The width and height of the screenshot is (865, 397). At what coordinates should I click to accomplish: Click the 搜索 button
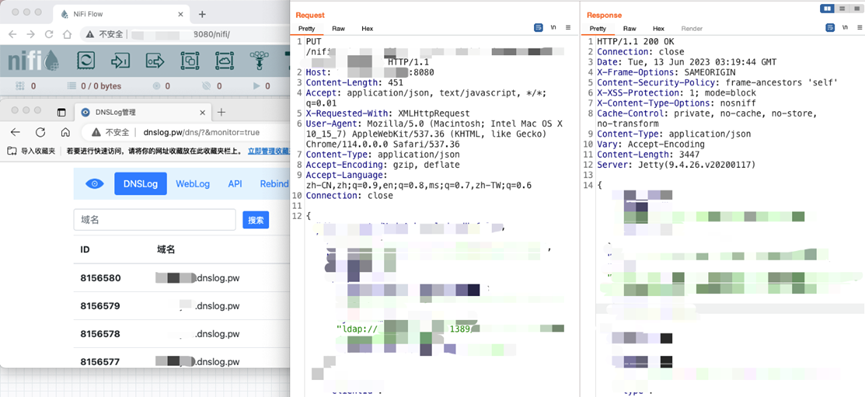click(x=256, y=220)
